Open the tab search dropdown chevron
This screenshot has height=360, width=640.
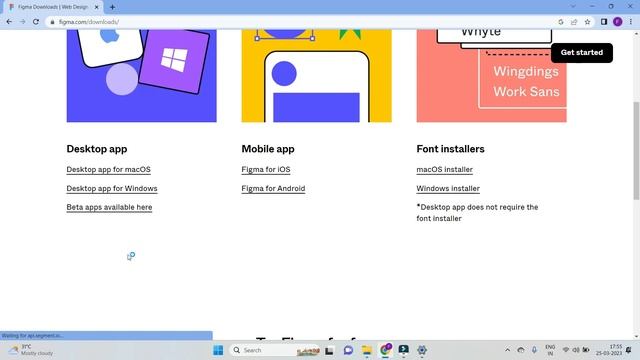pyautogui.click(x=573, y=7)
